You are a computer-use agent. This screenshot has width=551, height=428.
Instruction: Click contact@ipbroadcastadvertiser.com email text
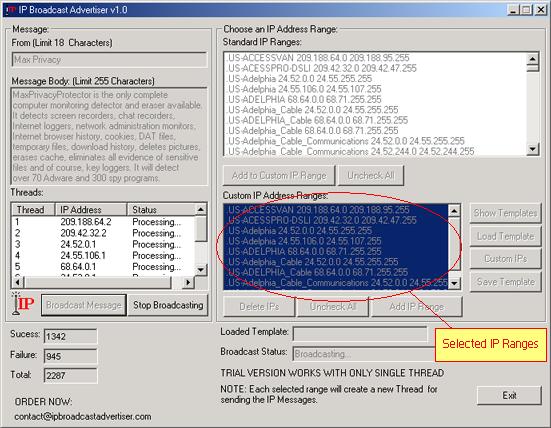(x=83, y=417)
